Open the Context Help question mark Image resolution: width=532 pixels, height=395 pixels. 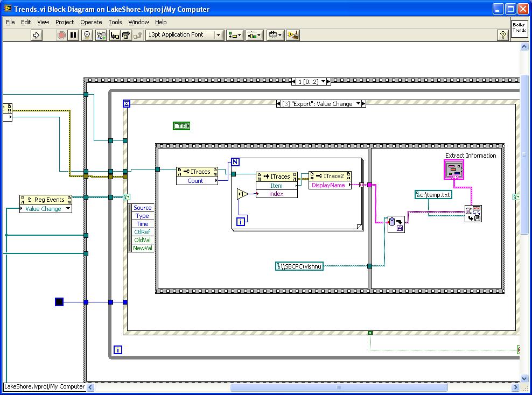[502, 35]
